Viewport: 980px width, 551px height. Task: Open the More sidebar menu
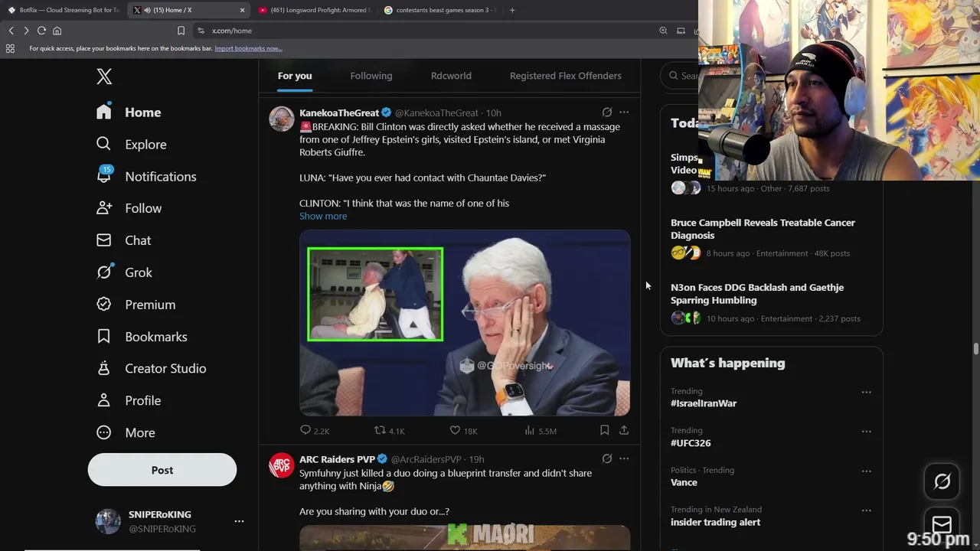[x=126, y=432]
